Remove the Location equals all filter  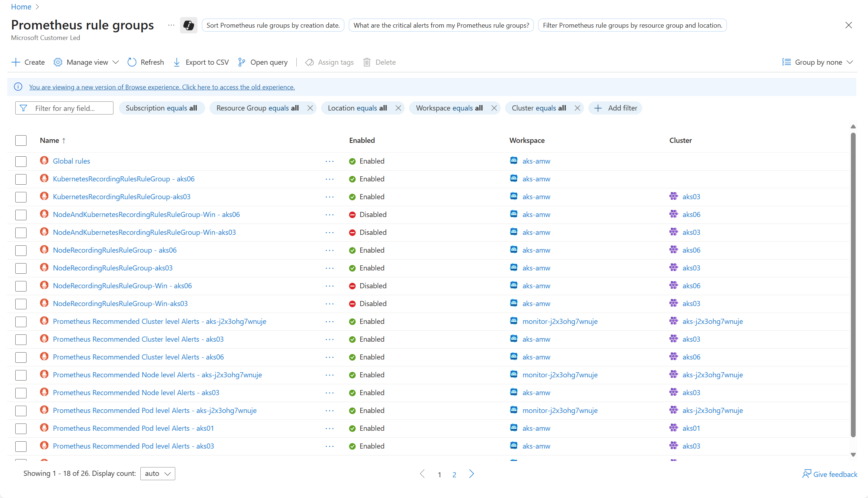(398, 108)
